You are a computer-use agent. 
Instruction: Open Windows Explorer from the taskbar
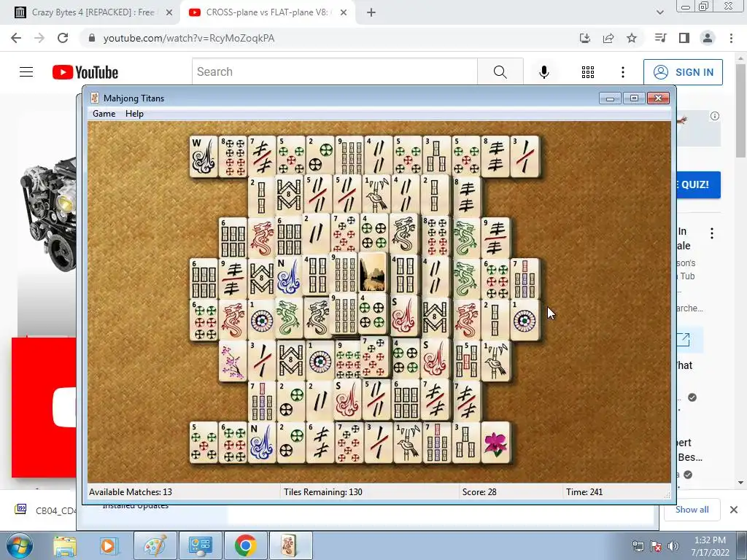coord(65,545)
